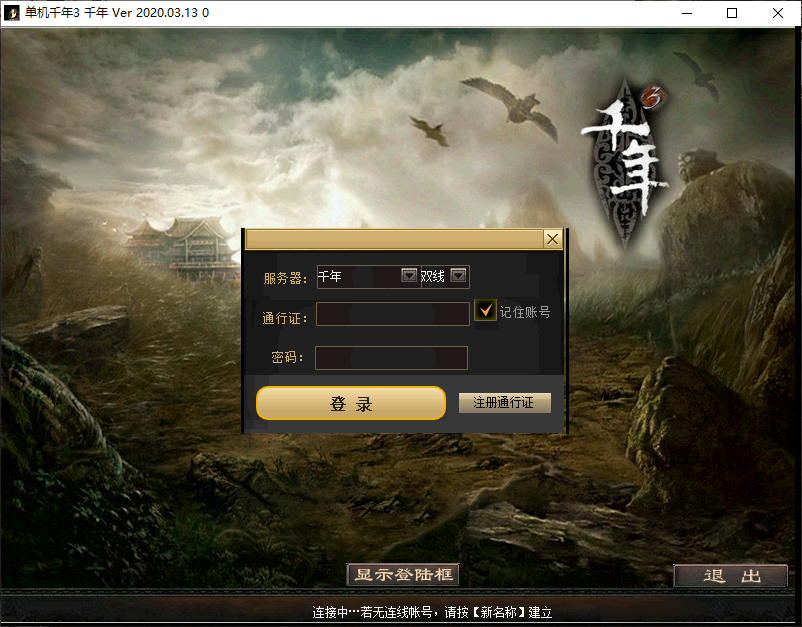Uncheck the 记住账号 checkbox
Screen dimensions: 802x627
point(486,311)
